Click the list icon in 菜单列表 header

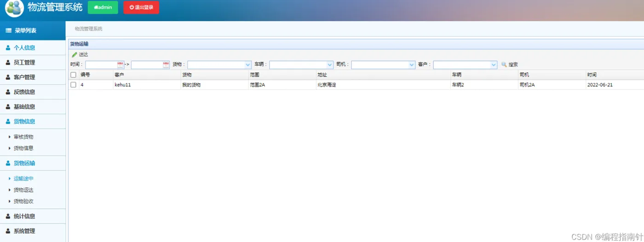[8, 30]
